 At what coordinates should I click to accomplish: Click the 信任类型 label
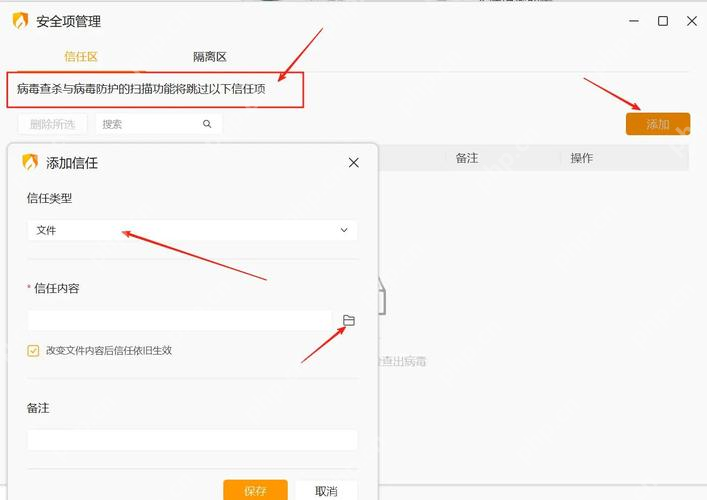49,198
